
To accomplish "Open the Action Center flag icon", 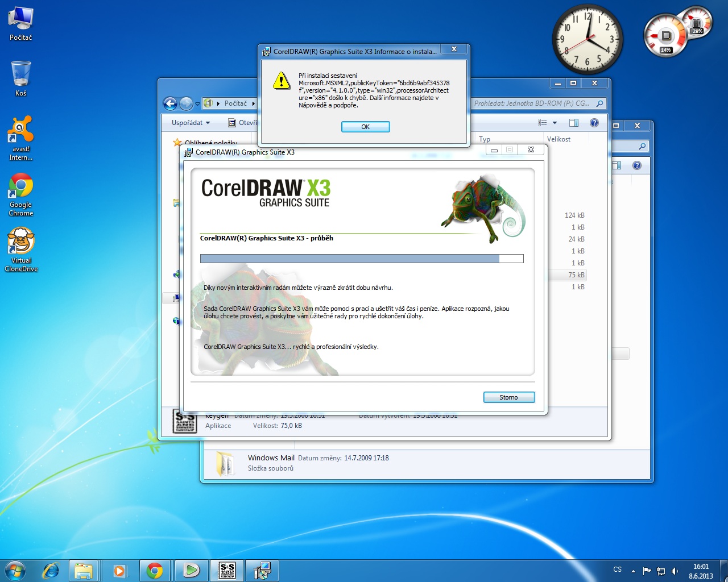I will [x=647, y=571].
